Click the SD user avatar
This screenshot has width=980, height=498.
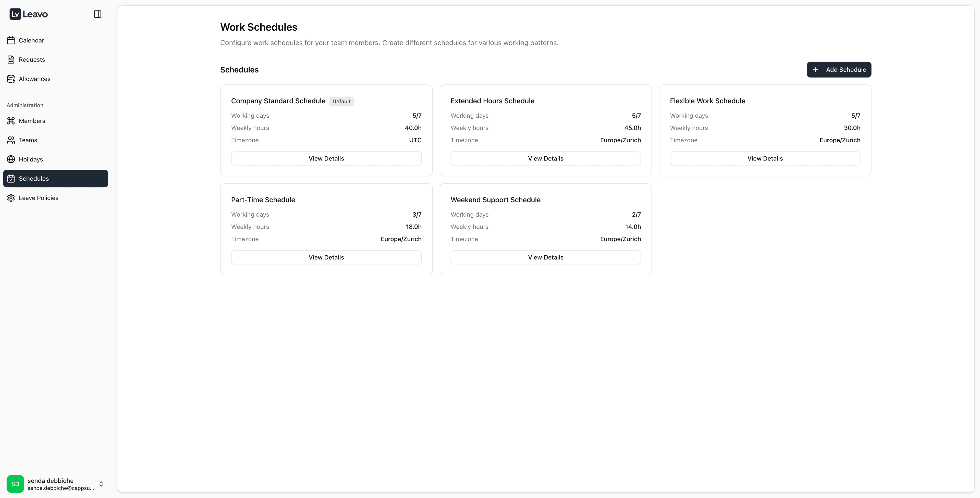pyautogui.click(x=15, y=483)
